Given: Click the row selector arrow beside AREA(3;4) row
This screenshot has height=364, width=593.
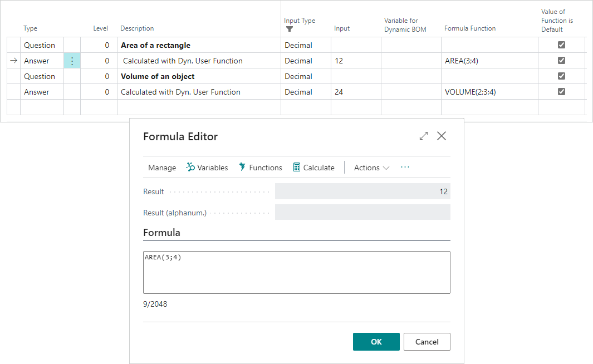Looking at the screenshot, I should coord(13,60).
